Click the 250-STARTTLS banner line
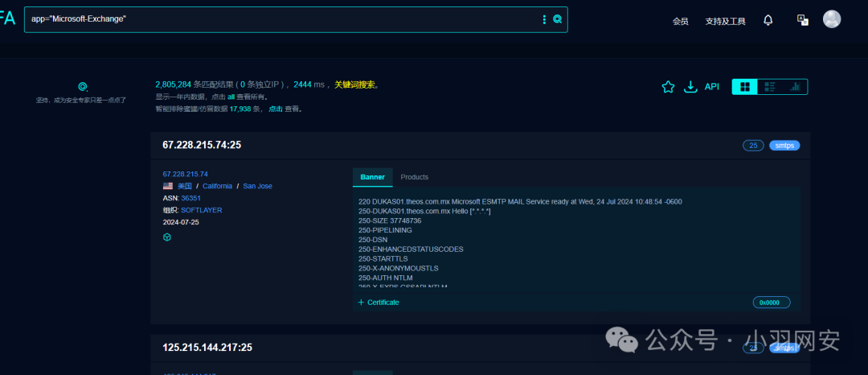The height and width of the screenshot is (375, 868). click(x=383, y=258)
